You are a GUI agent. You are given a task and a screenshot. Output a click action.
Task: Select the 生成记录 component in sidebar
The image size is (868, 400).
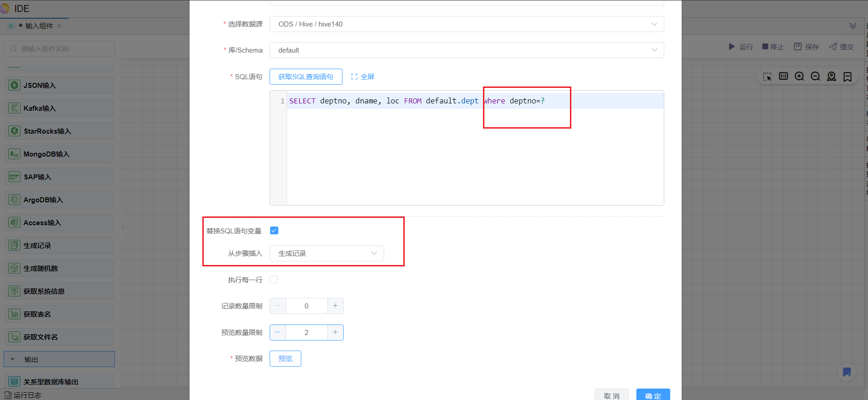tap(59, 245)
